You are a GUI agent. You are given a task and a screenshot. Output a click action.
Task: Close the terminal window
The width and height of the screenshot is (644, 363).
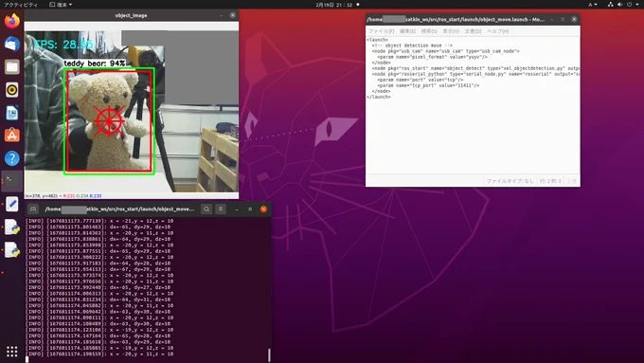[x=263, y=209]
